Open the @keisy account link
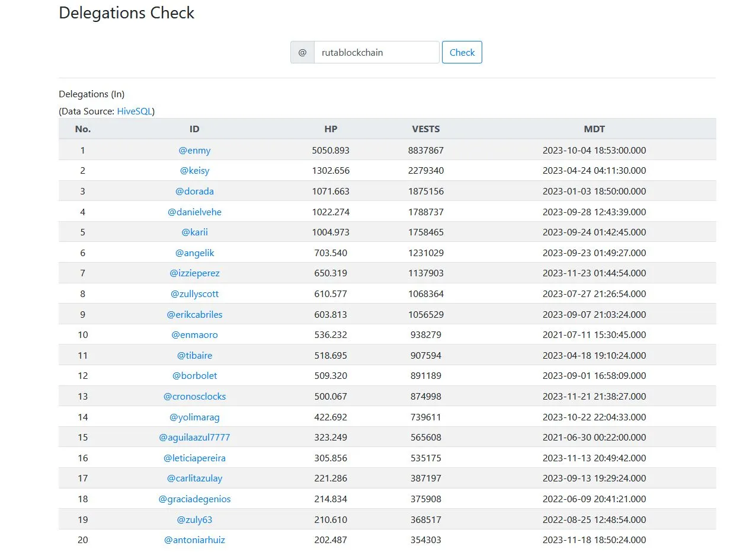 (194, 171)
